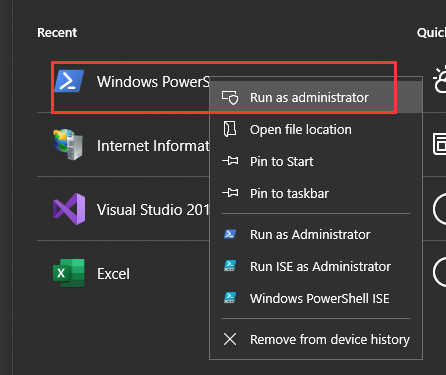Click the Excel recent item label
The height and width of the screenshot is (375, 446).
[x=113, y=274]
